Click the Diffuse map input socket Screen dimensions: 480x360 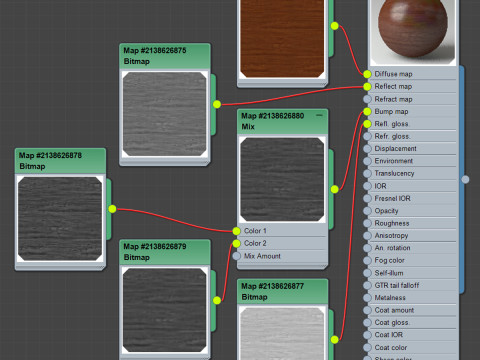click(367, 74)
